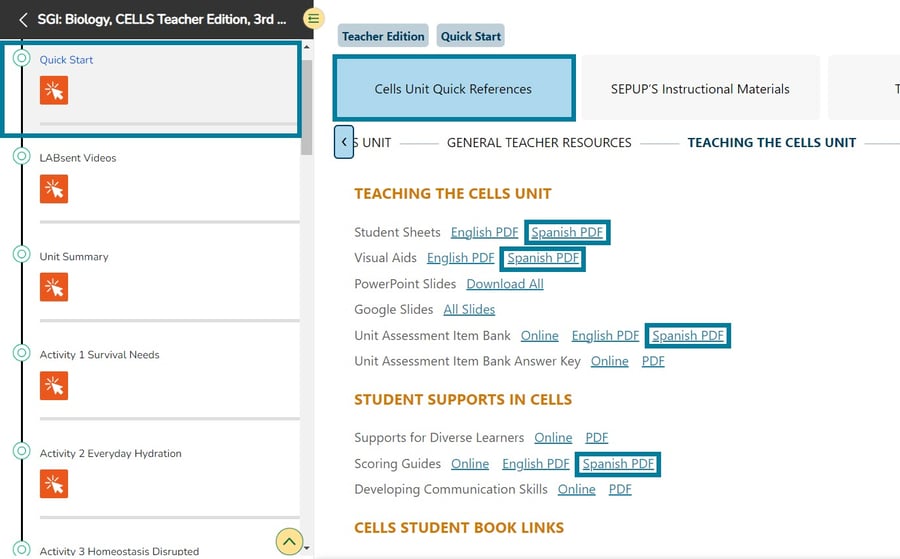900x559 pixels.
Task: Select the Quick Start progress circle
Action: tap(21, 59)
